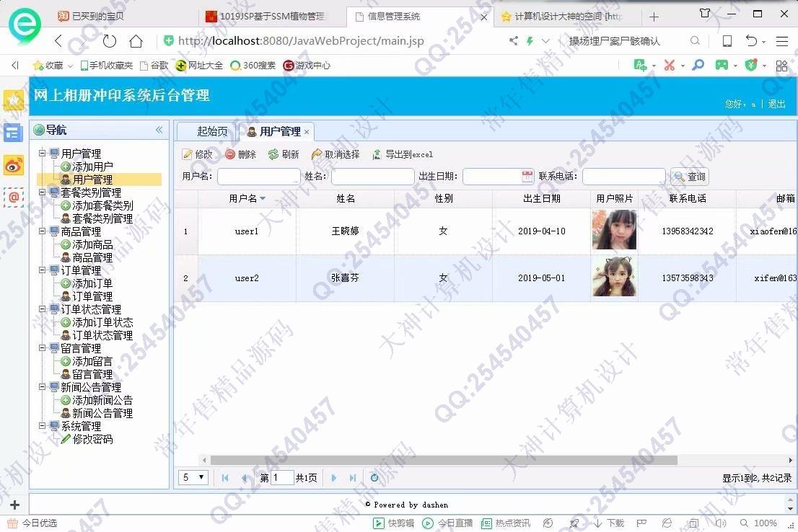Open 添加商品 in the tree
798x532 pixels.
click(92, 244)
